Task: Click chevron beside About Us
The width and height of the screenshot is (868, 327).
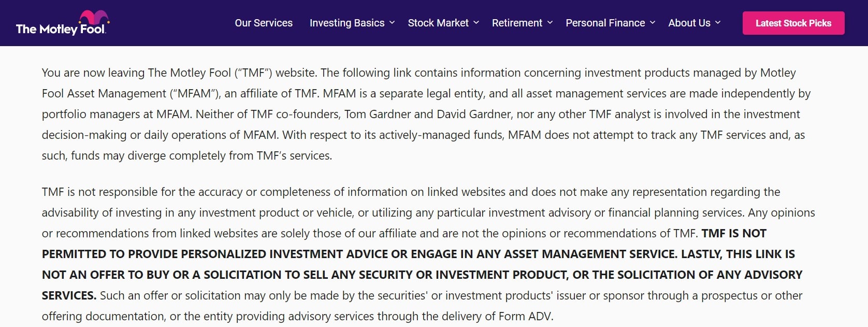Action: pyautogui.click(x=718, y=23)
